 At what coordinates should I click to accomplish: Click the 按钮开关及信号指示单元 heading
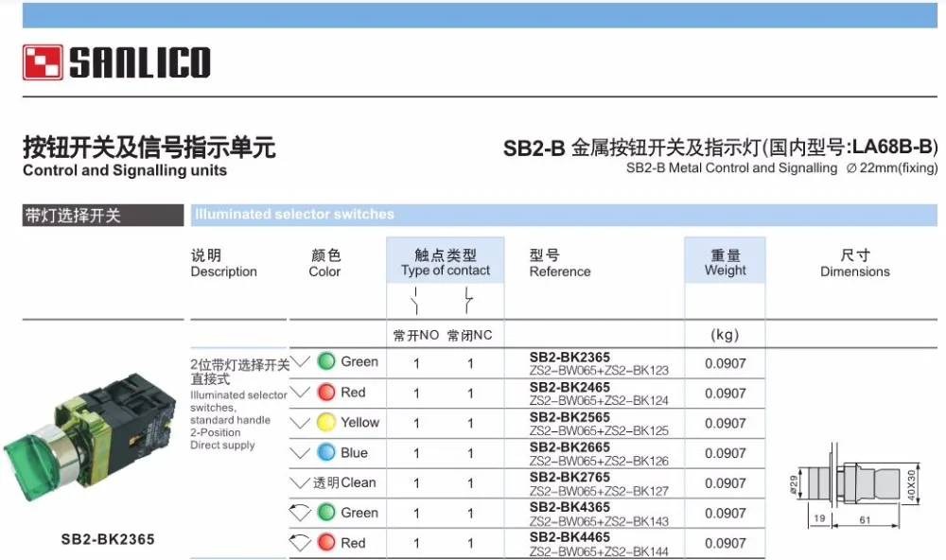[149, 148]
